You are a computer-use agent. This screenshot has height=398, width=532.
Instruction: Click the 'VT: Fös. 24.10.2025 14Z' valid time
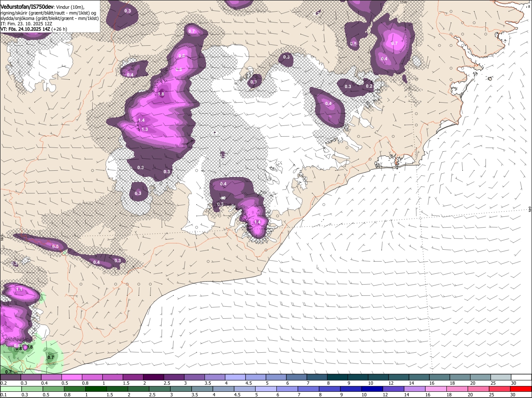coord(25,29)
